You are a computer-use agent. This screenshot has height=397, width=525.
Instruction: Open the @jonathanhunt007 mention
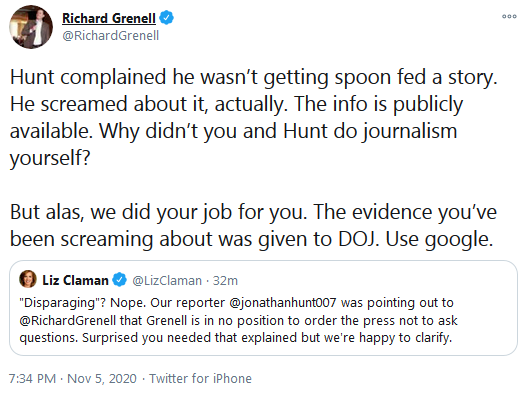click(283, 303)
